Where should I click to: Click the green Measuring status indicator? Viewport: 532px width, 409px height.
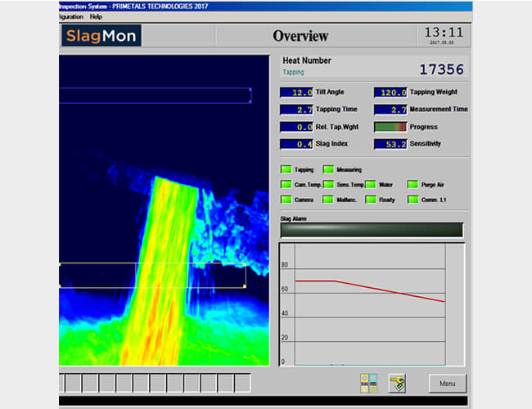328,169
